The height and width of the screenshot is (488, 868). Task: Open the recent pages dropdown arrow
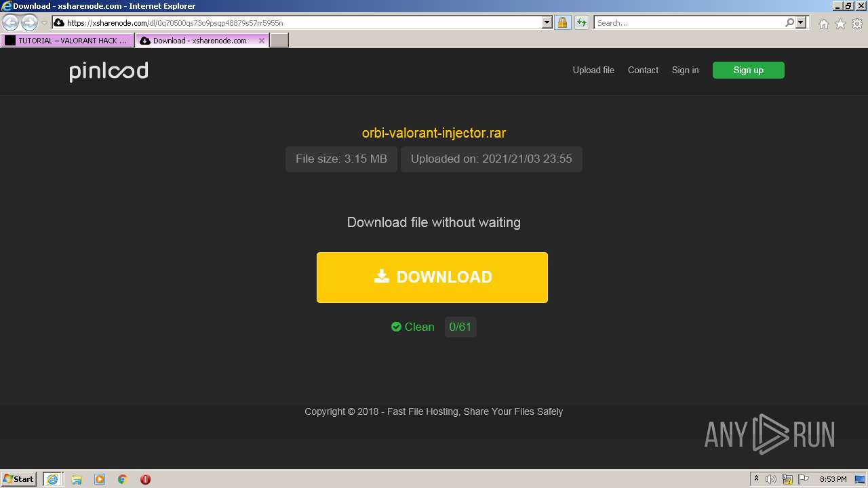(45, 23)
